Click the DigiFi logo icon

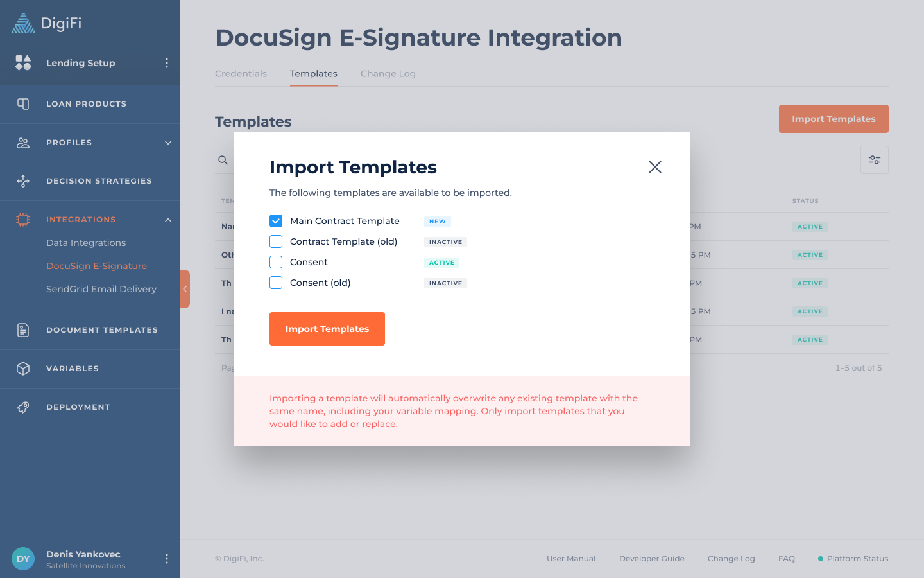tap(24, 23)
